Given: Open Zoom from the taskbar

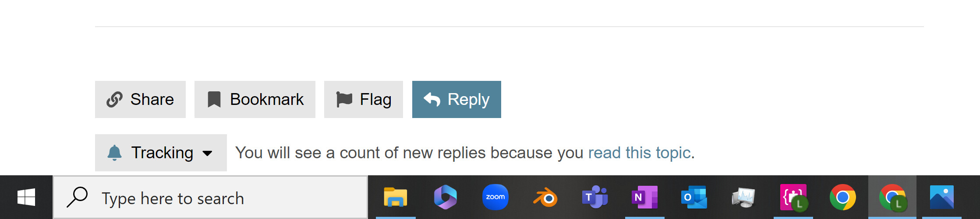Looking at the screenshot, I should (495, 197).
